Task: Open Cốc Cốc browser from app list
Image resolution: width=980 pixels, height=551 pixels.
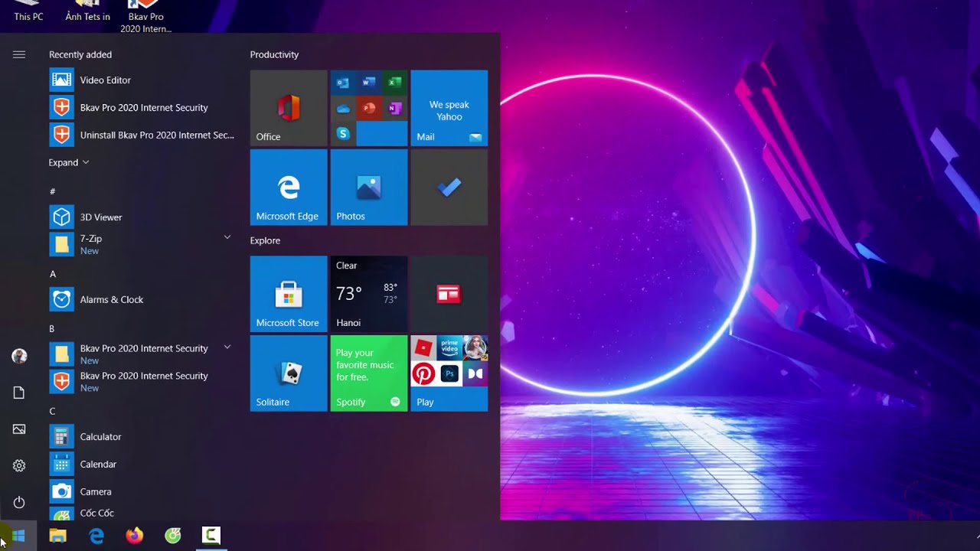Action: coord(142,513)
